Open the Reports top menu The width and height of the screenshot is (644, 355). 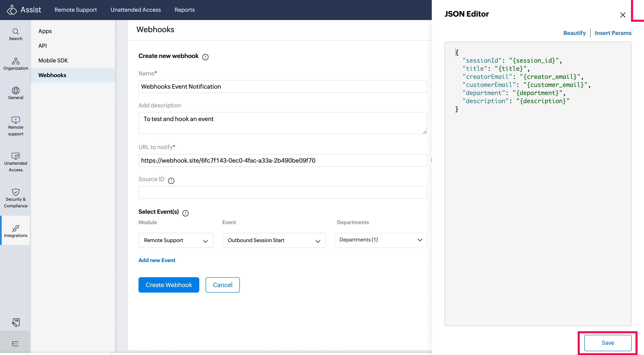184,10
